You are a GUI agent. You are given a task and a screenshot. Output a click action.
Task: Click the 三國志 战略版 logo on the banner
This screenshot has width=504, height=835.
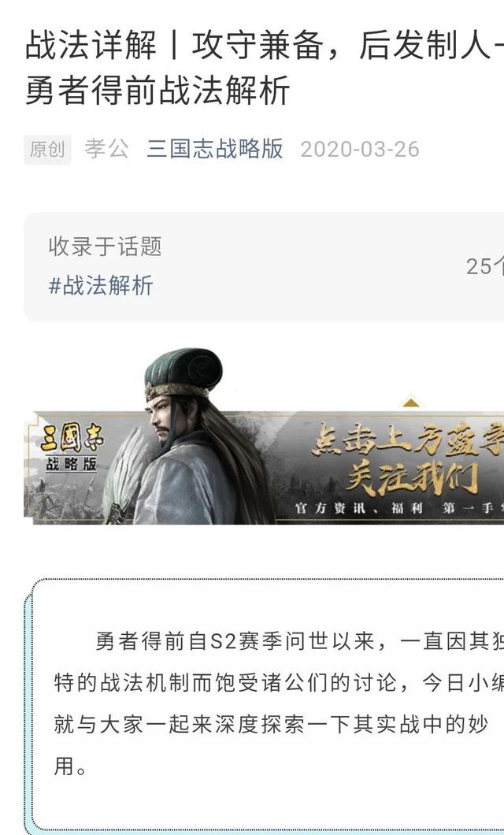pyautogui.click(x=72, y=448)
